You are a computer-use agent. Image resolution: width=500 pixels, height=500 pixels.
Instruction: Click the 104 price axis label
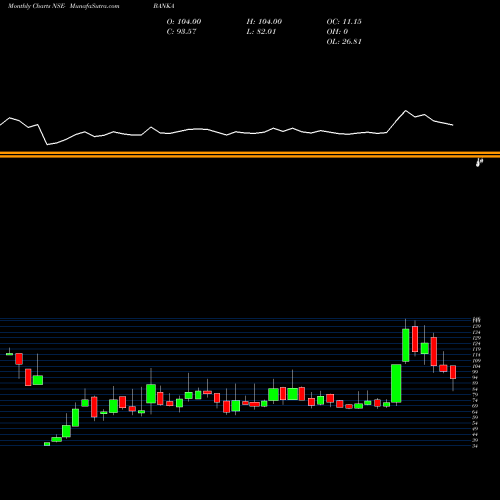476,366
